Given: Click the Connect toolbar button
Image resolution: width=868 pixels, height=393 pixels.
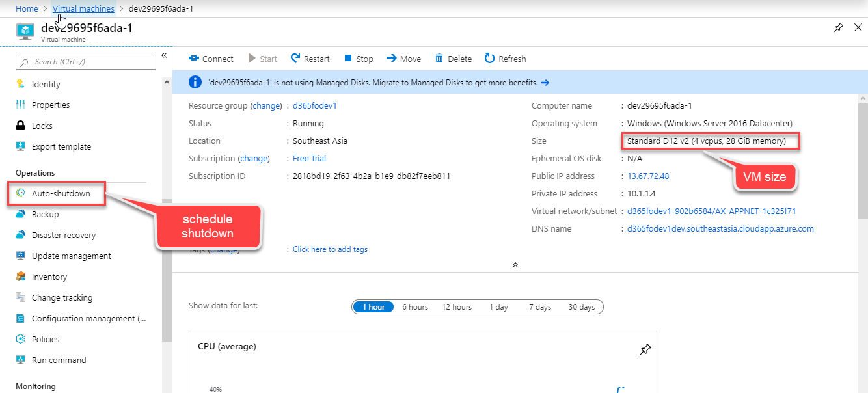Looking at the screenshot, I should coord(211,59).
